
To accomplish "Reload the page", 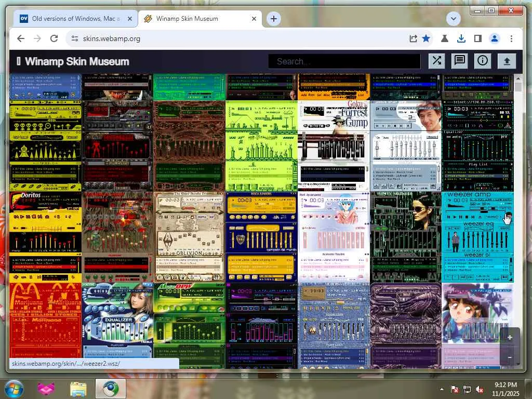I will (54, 38).
